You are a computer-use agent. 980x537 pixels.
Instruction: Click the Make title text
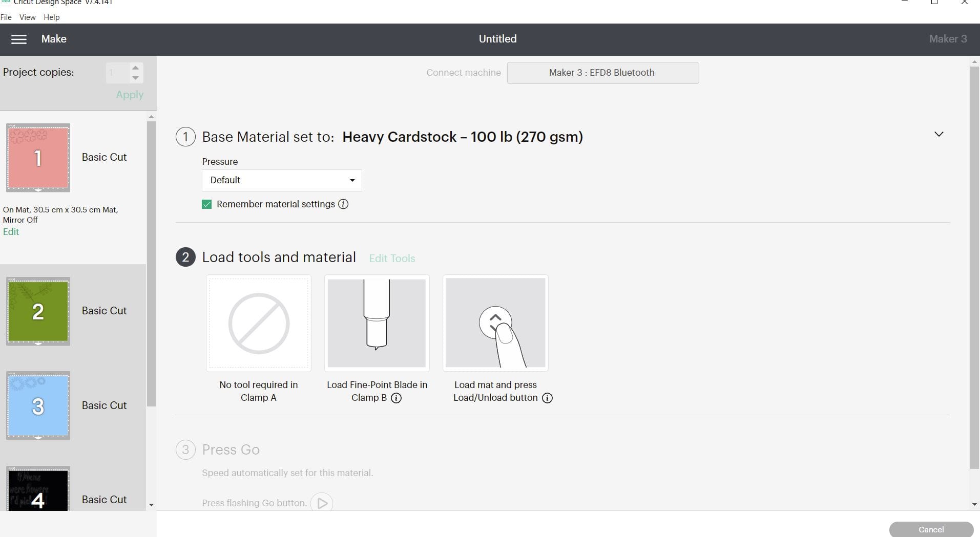point(54,39)
